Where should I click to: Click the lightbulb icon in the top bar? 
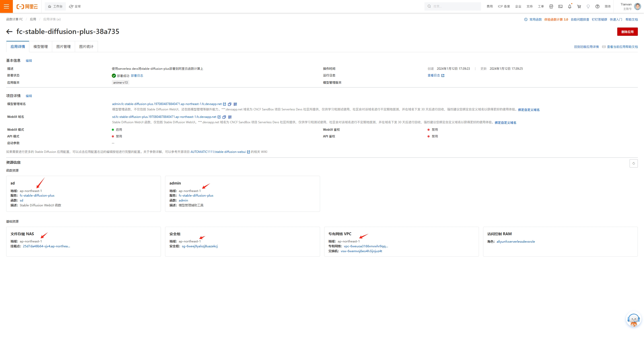588,6
